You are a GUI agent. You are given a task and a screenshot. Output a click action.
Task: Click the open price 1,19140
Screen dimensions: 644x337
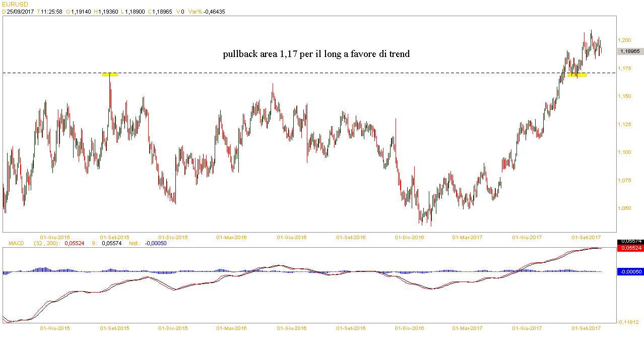tap(81, 12)
